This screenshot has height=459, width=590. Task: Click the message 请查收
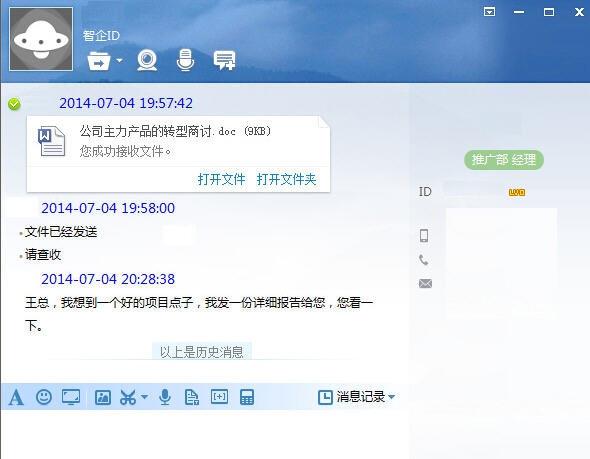[x=43, y=255]
